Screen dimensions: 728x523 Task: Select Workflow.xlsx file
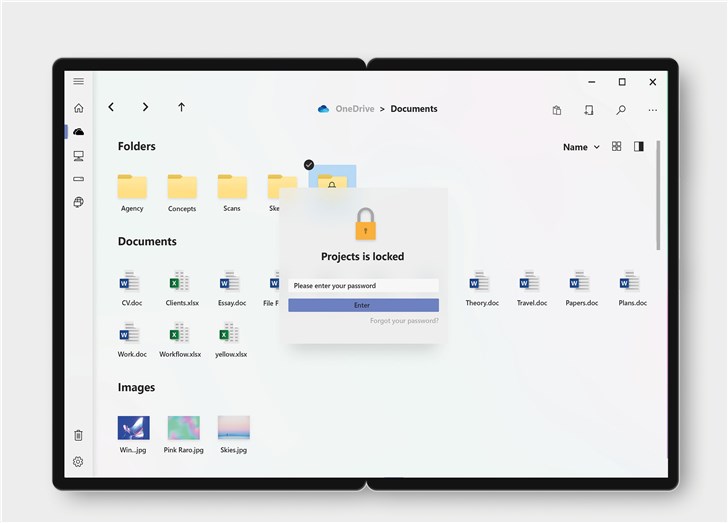point(180,340)
